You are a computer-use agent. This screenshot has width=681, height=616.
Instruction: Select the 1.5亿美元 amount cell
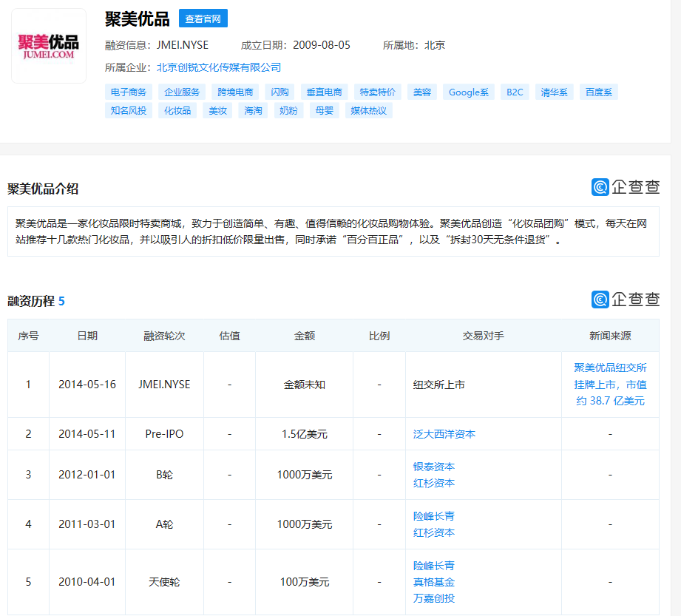coord(305,434)
